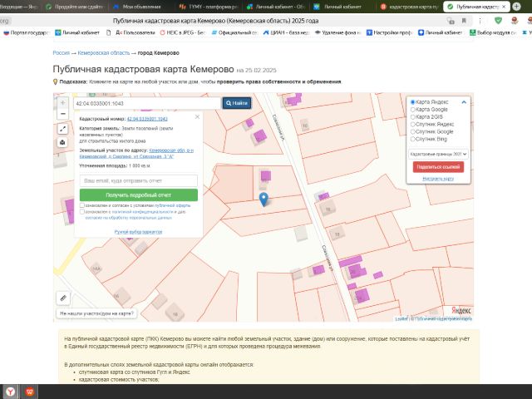Click the Yandex Browser taskbar icon
Viewport: 532px width, 399px height.
click(10, 392)
